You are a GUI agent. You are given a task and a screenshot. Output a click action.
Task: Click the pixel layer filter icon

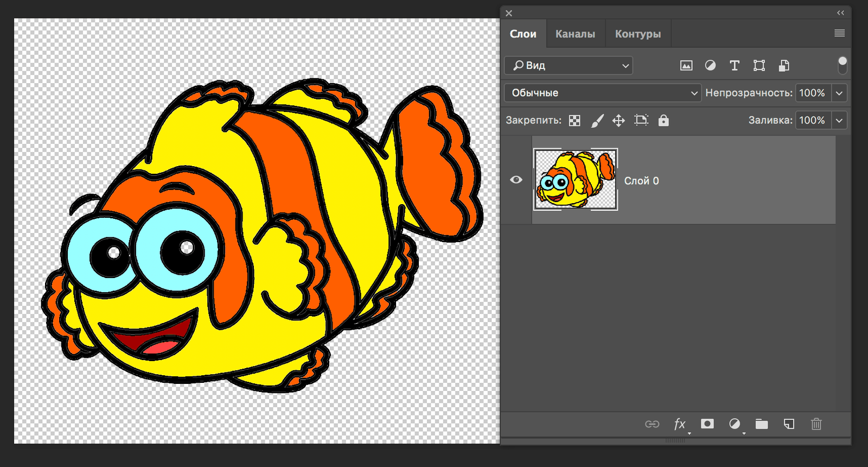[x=686, y=66]
